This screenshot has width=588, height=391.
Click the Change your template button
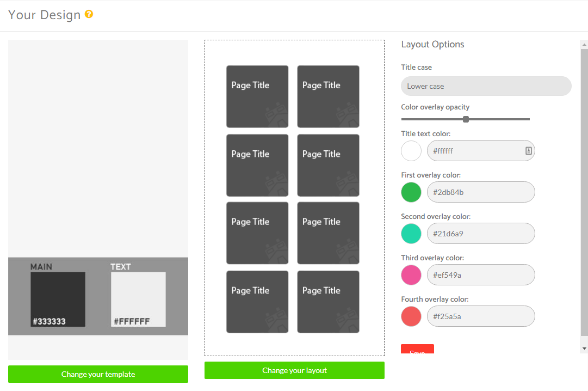(98, 374)
